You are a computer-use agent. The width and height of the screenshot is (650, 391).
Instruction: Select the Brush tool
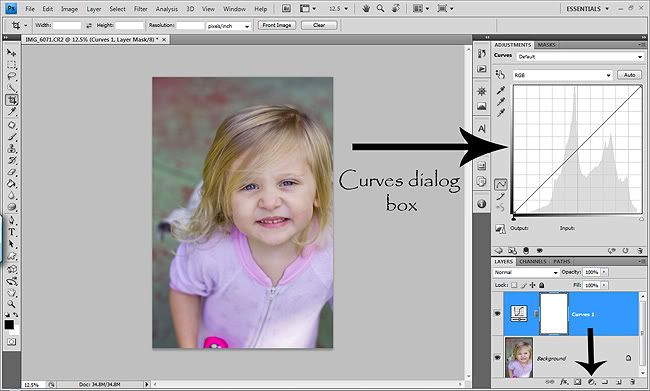[11, 137]
